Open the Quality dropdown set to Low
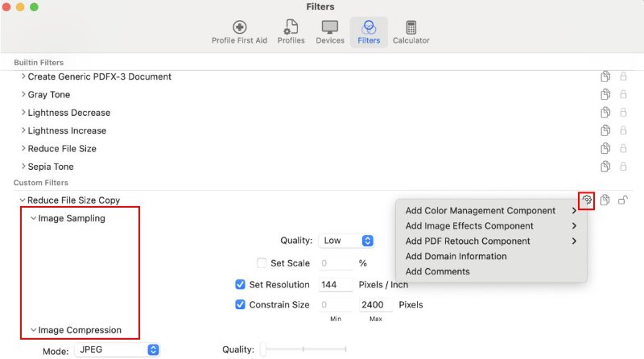The height and width of the screenshot is (359, 644). 347,241
